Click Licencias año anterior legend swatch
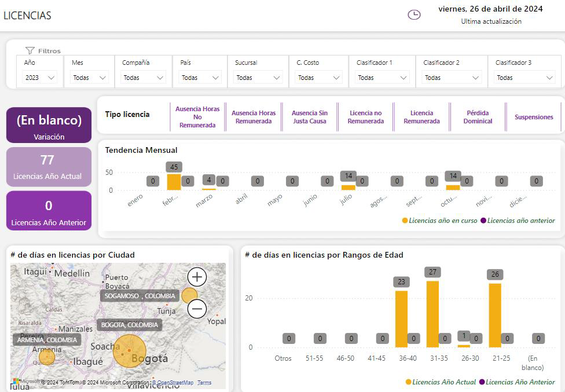The image size is (565, 392). tap(483, 221)
